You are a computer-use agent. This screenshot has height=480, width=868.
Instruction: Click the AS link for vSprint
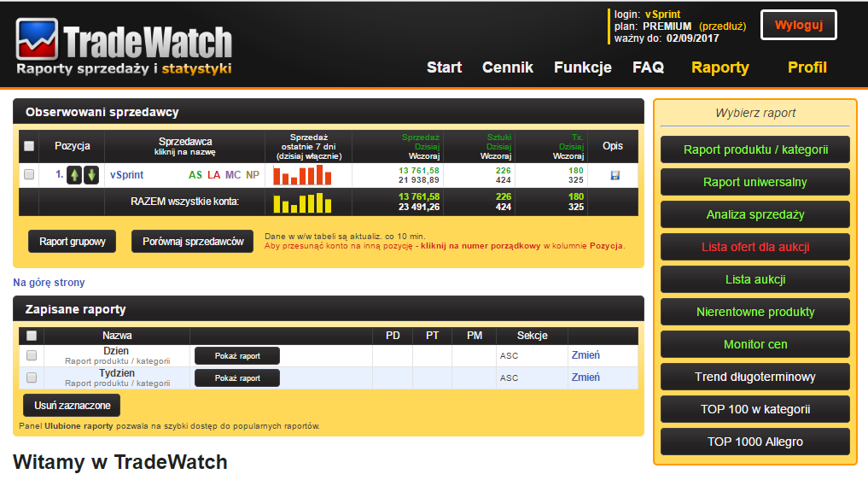(195, 175)
